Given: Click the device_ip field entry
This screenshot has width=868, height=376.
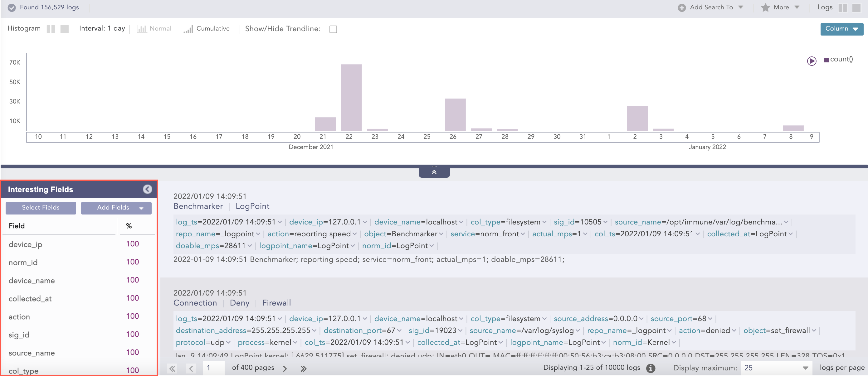Looking at the screenshot, I should [x=25, y=244].
